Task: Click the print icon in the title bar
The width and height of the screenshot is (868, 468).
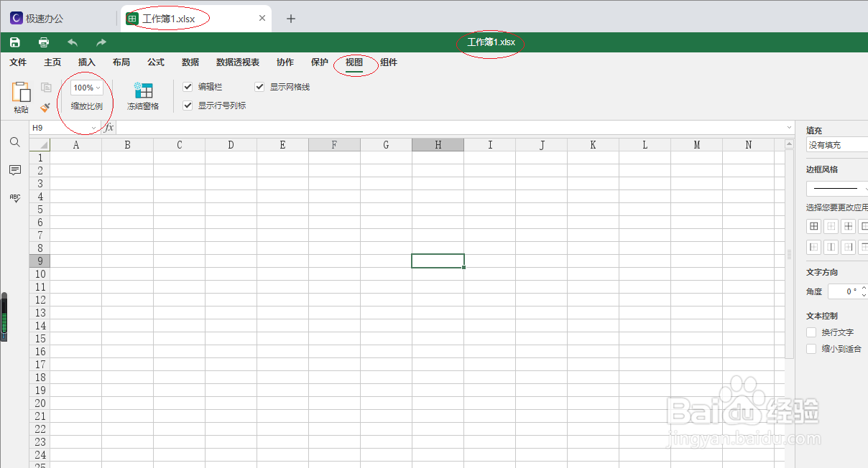Action: point(43,42)
